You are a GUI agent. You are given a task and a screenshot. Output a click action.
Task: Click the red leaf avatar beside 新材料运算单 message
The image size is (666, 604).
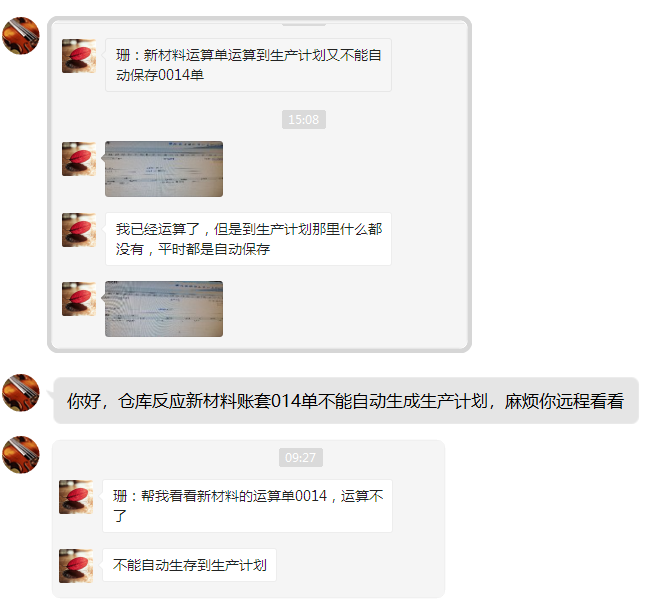79,56
